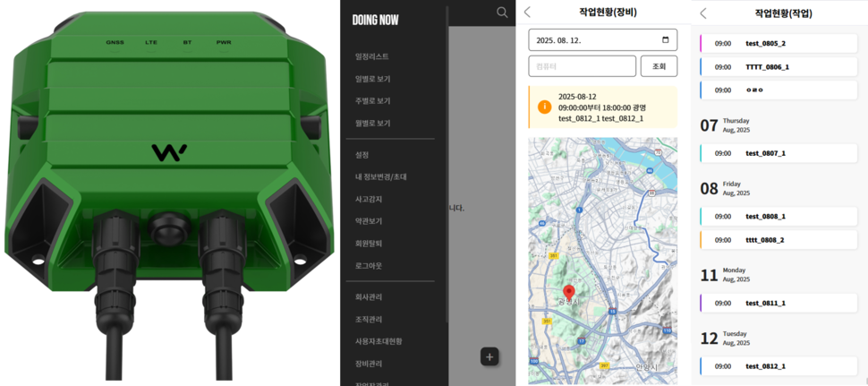Click the DOING NOW logo
868x386 pixels.
[x=375, y=20]
